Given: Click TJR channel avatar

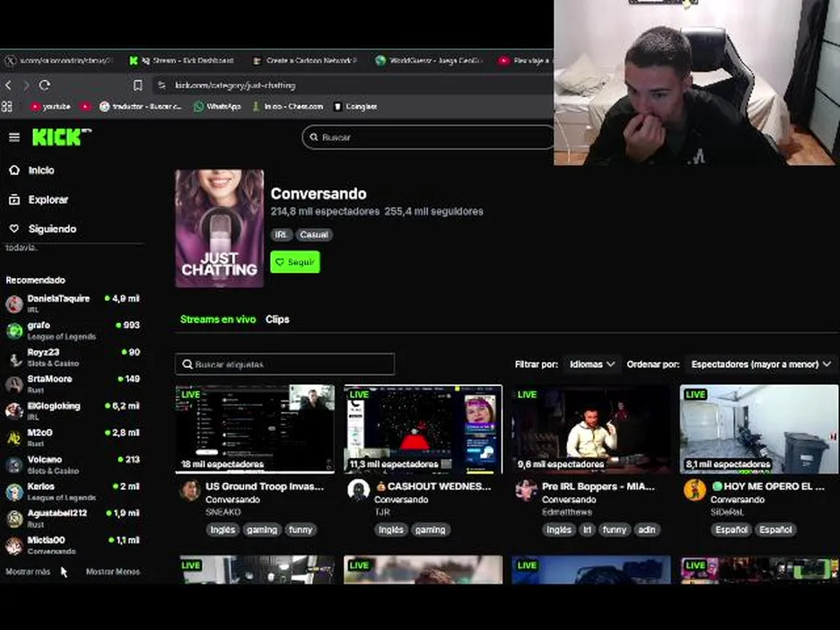Looking at the screenshot, I should 359,491.
